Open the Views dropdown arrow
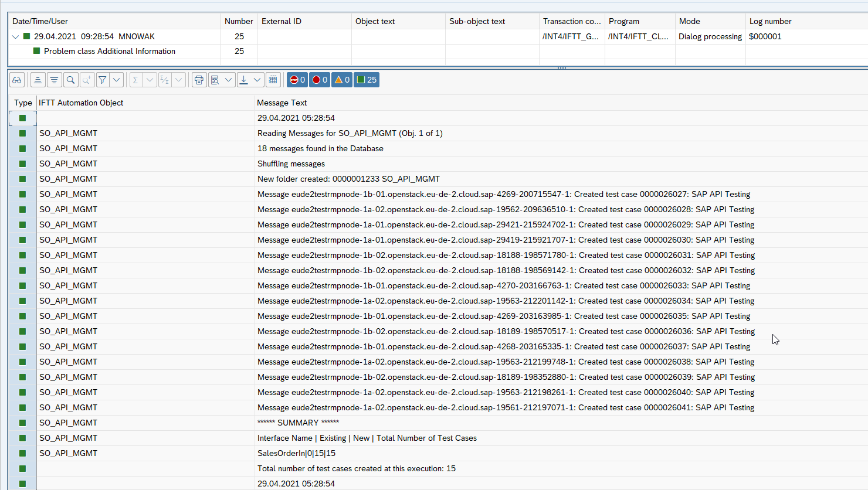The height and width of the screenshot is (490, 868). pos(228,80)
